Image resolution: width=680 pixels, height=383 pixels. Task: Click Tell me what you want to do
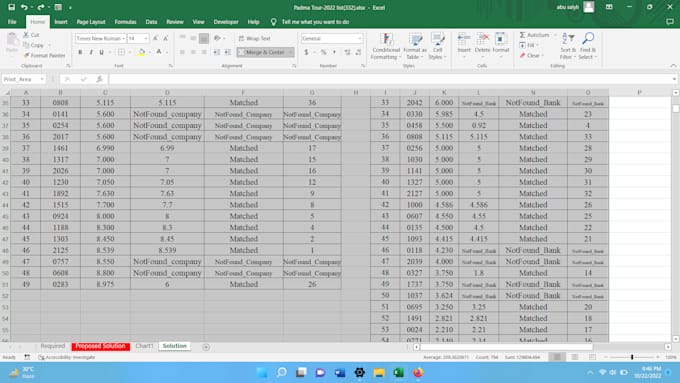[315, 22]
